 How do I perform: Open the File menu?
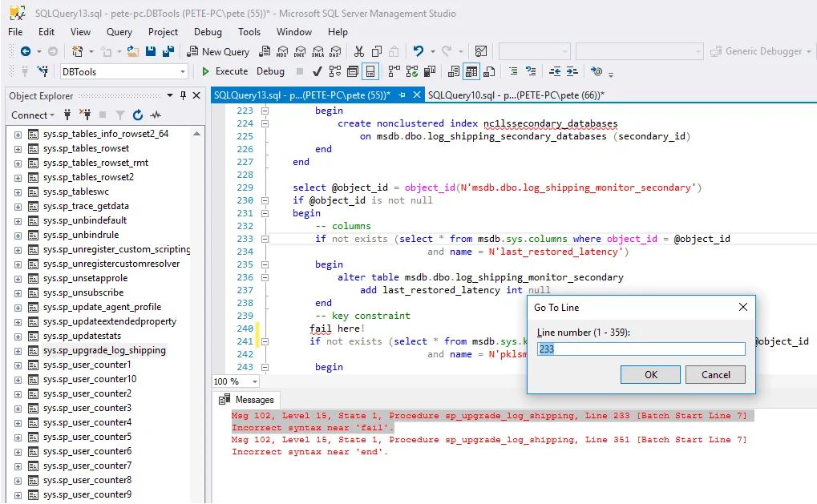(15, 32)
